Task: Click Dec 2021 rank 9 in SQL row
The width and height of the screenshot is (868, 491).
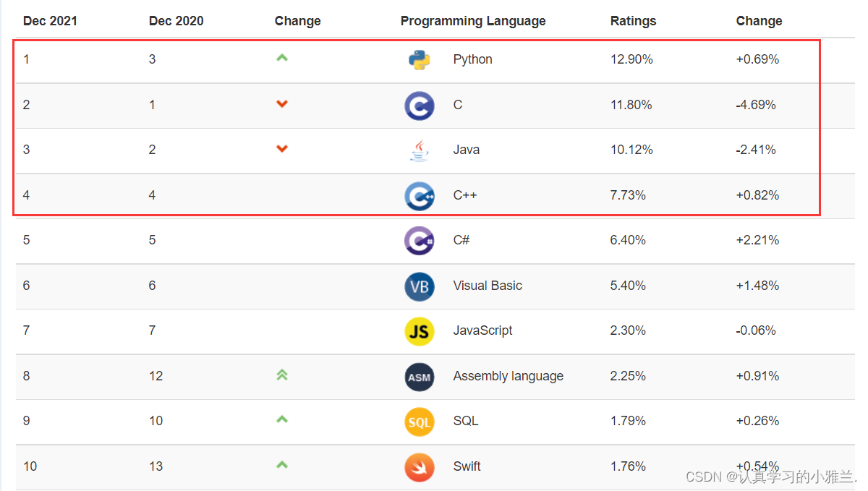Action: (x=27, y=421)
